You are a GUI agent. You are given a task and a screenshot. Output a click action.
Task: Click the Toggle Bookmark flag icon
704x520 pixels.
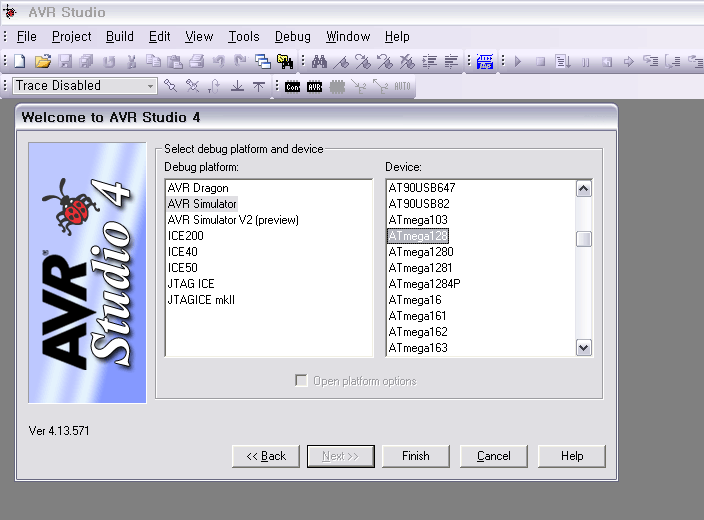coord(341,62)
